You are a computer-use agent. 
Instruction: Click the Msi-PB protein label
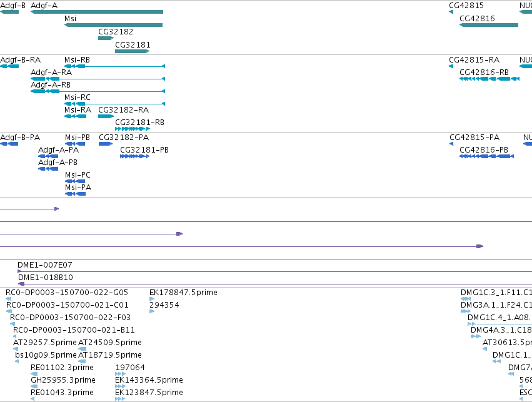click(x=78, y=138)
